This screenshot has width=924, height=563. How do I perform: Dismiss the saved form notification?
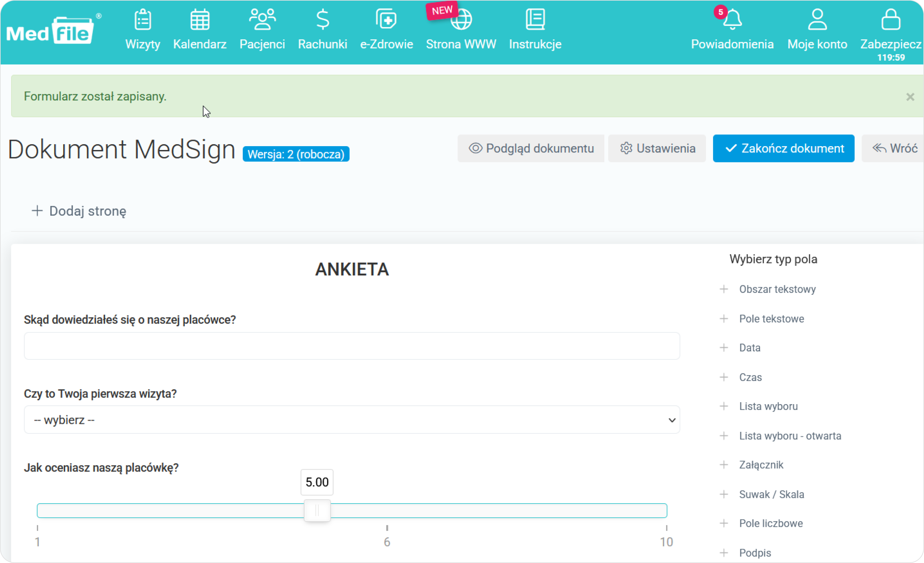(910, 97)
